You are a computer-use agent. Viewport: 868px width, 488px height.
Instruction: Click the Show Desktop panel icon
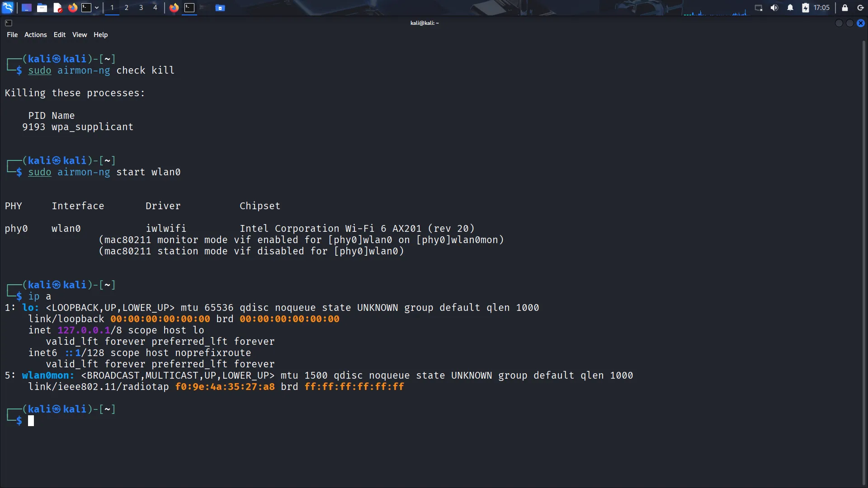coord(27,8)
